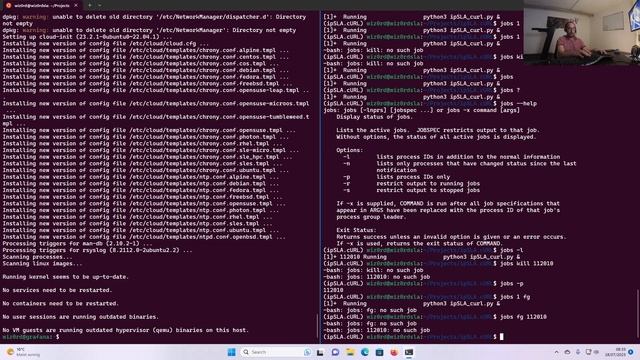
Task: Click 'Running kernel seems to be up-to-date.'
Action: (65, 277)
